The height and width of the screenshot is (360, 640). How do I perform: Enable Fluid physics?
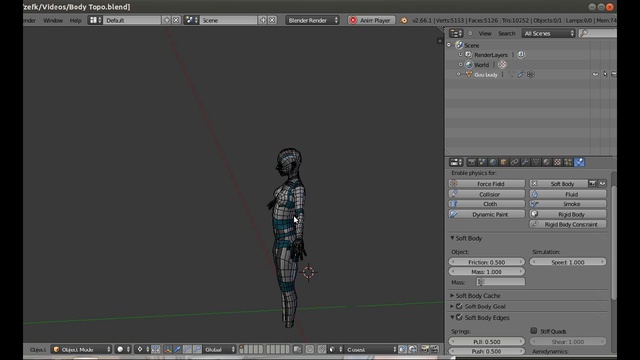pyautogui.click(x=568, y=194)
